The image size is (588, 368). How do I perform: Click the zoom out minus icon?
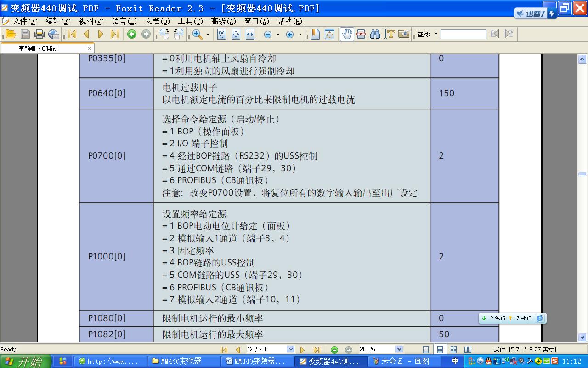point(268,34)
